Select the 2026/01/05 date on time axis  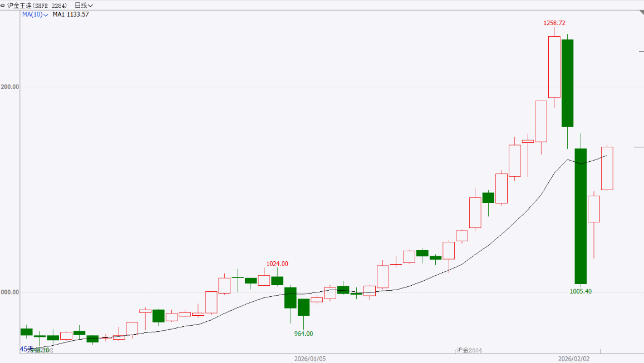tap(310, 359)
